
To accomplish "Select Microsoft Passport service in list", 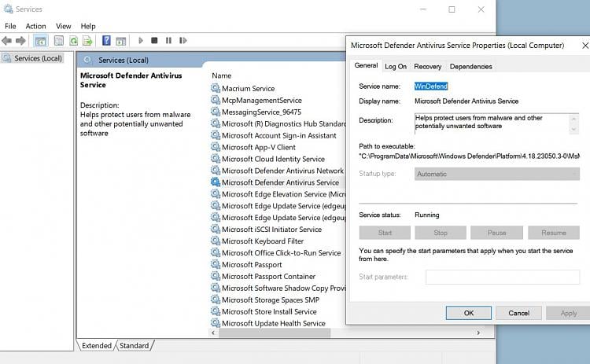I will [252, 265].
